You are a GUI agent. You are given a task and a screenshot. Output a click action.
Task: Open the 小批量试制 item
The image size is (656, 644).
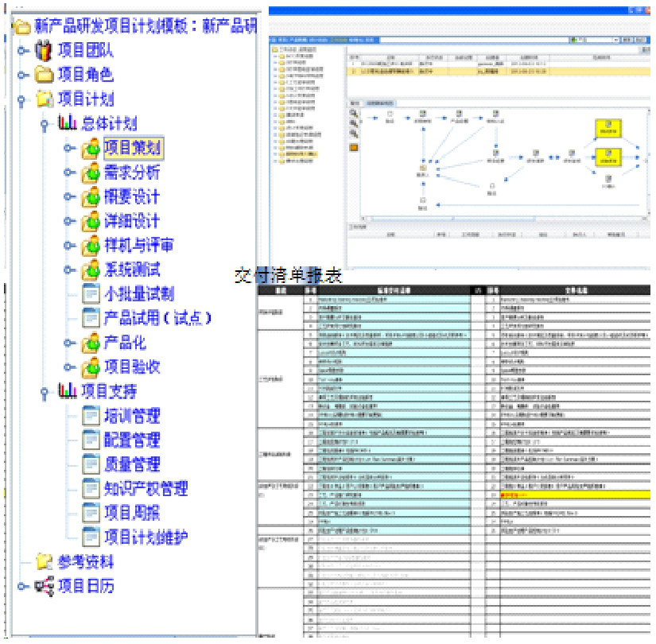tap(139, 294)
